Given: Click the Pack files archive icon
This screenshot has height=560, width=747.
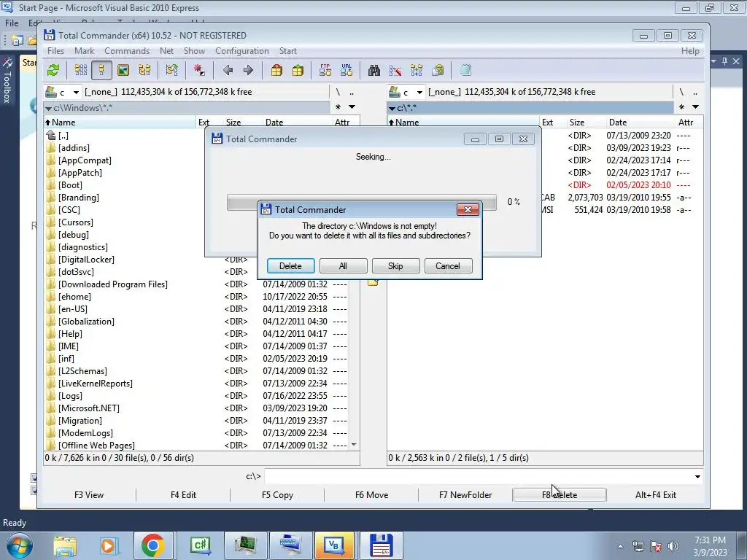Looking at the screenshot, I should 276,71.
